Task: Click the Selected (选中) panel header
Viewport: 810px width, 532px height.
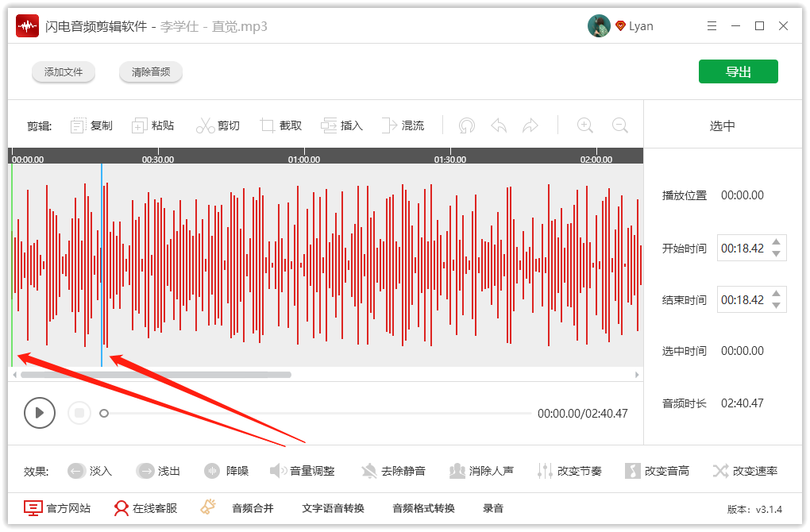Action: (722, 125)
